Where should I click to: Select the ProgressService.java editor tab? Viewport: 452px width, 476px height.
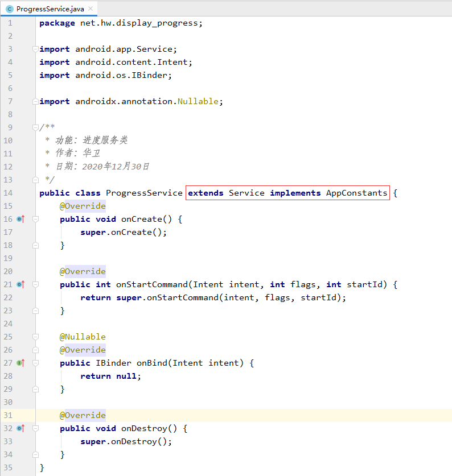pyautogui.click(x=48, y=9)
